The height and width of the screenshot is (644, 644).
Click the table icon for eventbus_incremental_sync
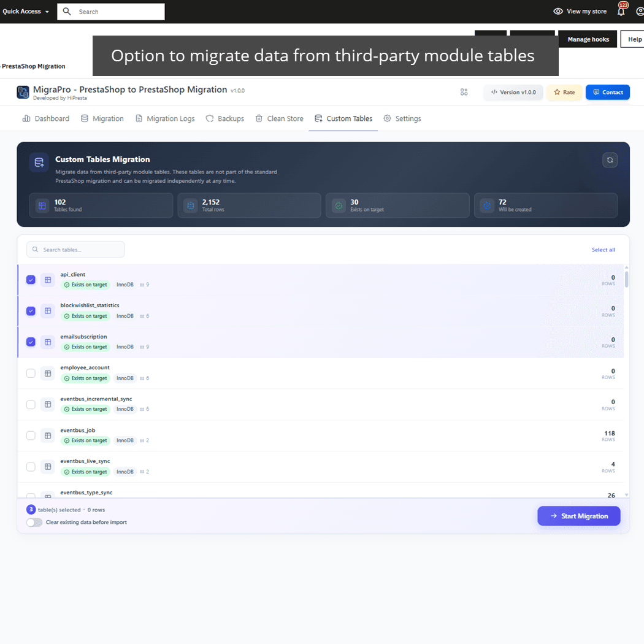click(48, 405)
